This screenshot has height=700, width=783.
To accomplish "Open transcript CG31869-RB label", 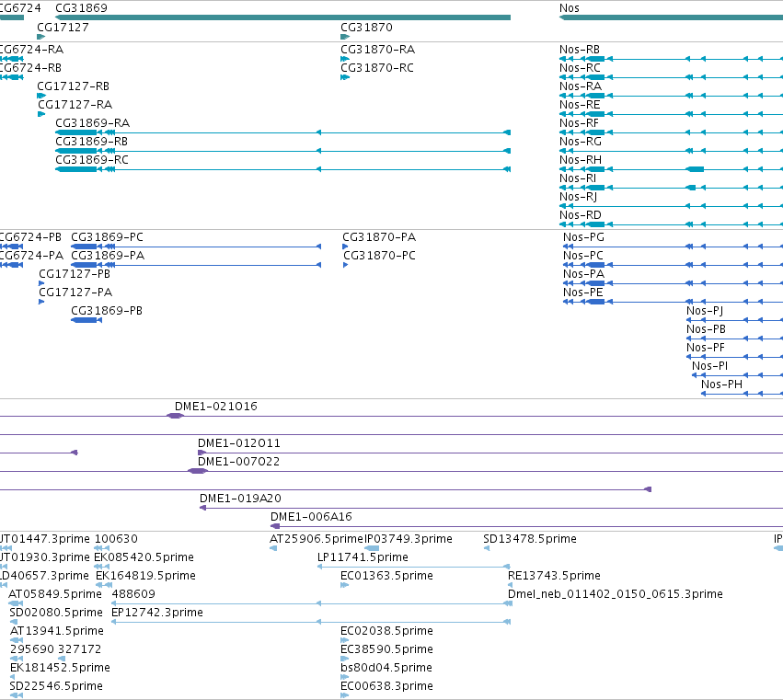I will click(91, 142).
